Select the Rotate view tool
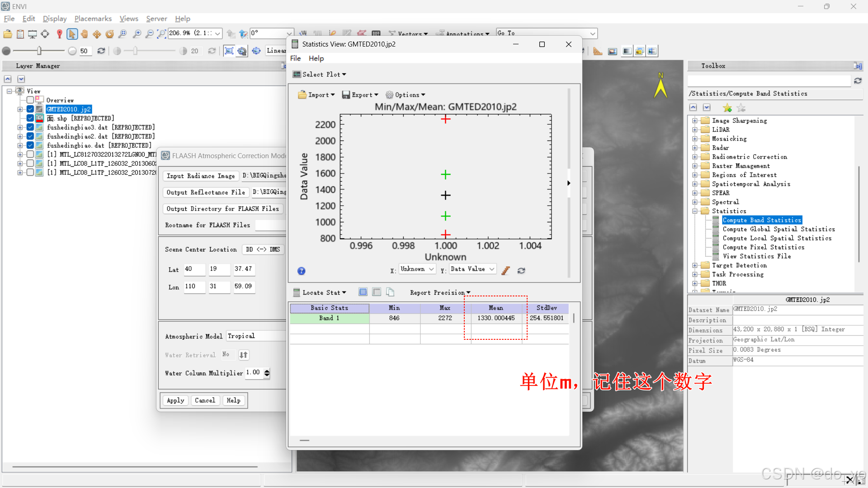 (109, 34)
